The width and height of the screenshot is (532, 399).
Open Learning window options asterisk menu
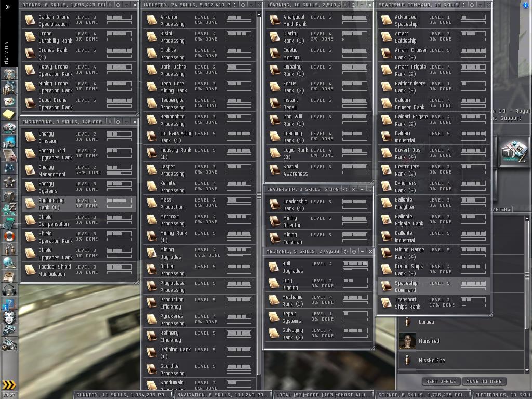(345, 5)
